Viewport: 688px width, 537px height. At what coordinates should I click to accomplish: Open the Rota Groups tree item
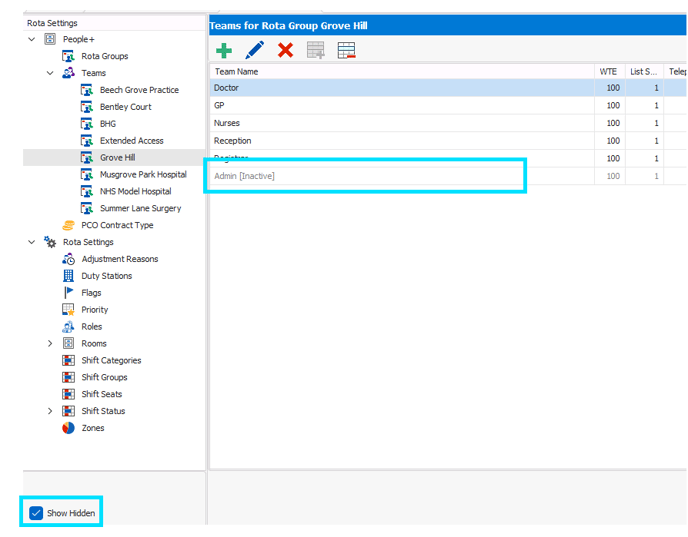(105, 56)
